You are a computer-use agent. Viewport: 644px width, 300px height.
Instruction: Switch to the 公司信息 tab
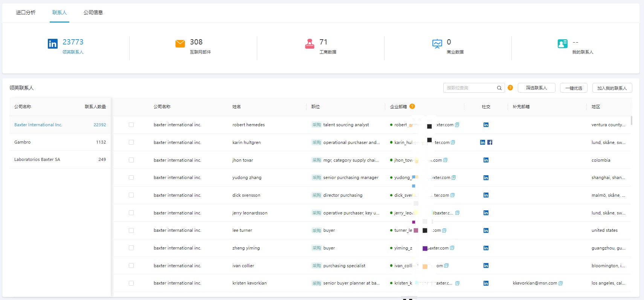coord(93,12)
